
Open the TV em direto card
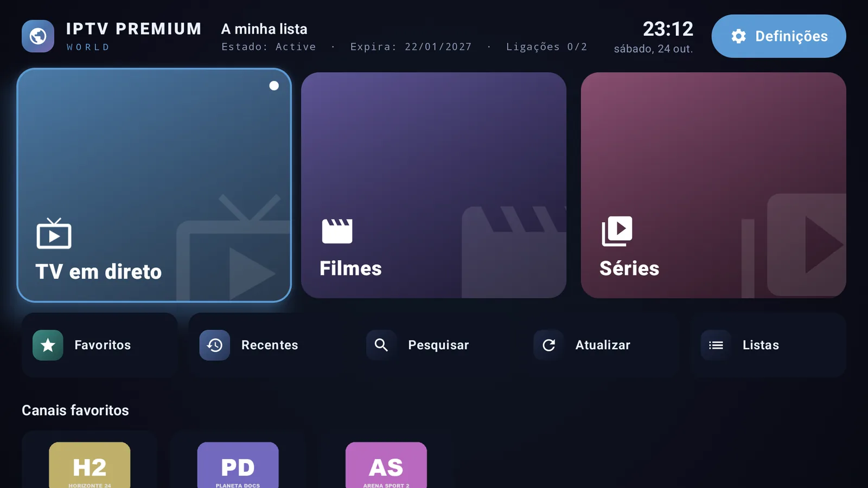pyautogui.click(x=154, y=185)
